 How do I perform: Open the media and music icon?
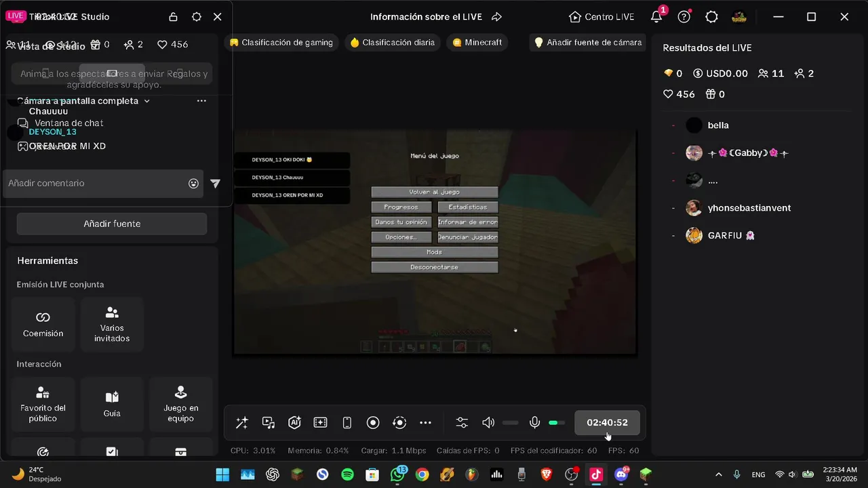tap(268, 423)
